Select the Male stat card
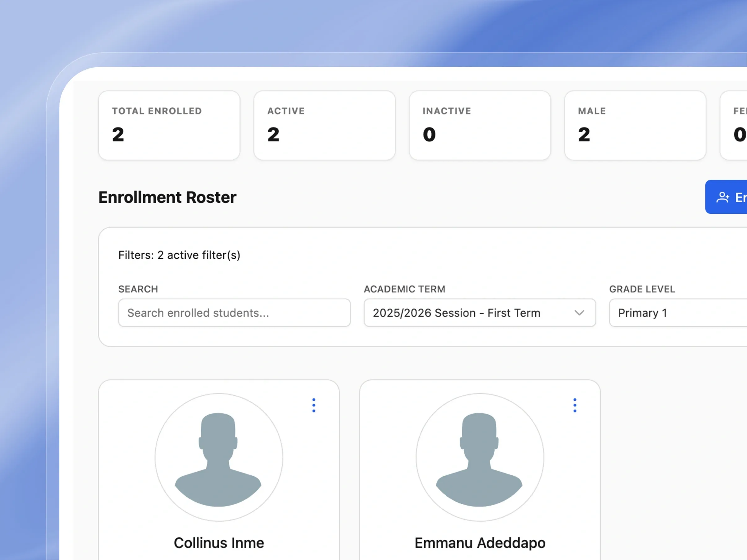The width and height of the screenshot is (747, 560). (635, 125)
